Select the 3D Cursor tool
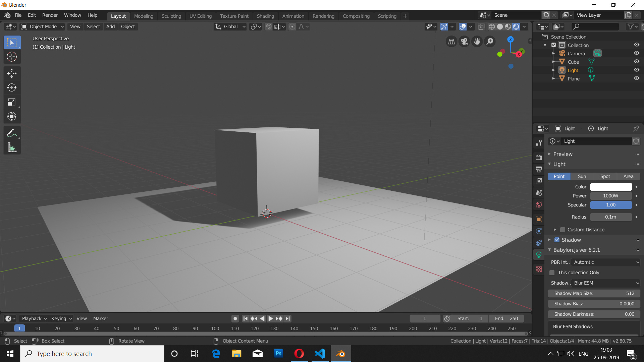Viewport: 644px width, 362px height. click(12, 57)
